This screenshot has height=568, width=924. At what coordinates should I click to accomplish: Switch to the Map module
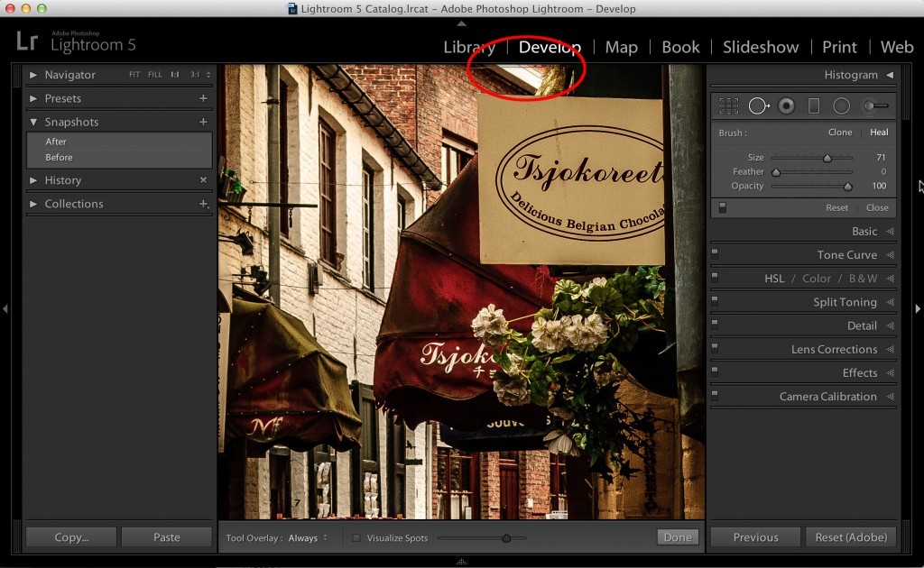click(x=622, y=47)
